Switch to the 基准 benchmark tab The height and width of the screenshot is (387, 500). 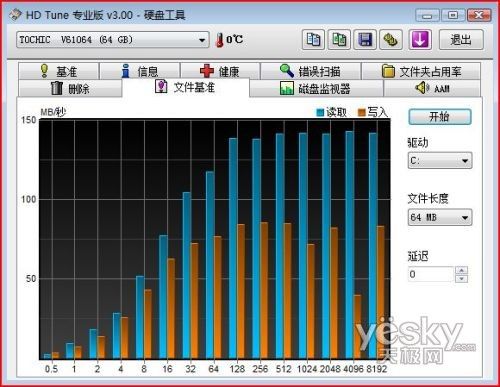(59, 71)
